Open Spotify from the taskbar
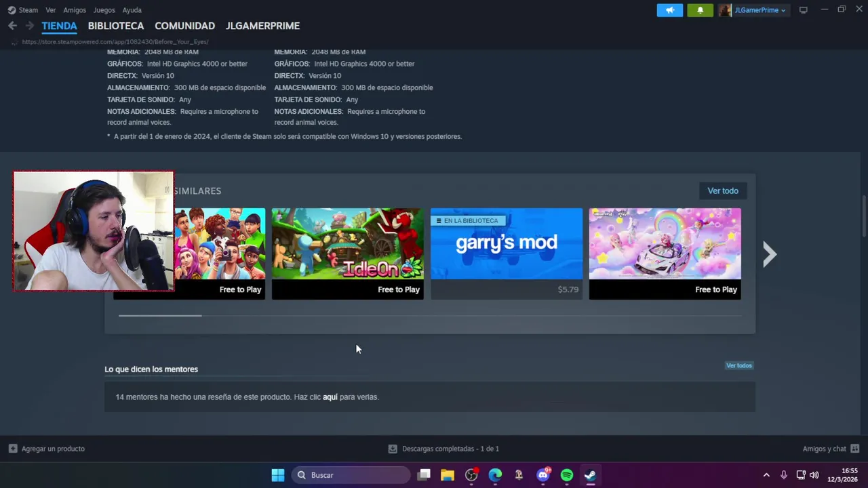868x488 pixels. click(x=567, y=475)
